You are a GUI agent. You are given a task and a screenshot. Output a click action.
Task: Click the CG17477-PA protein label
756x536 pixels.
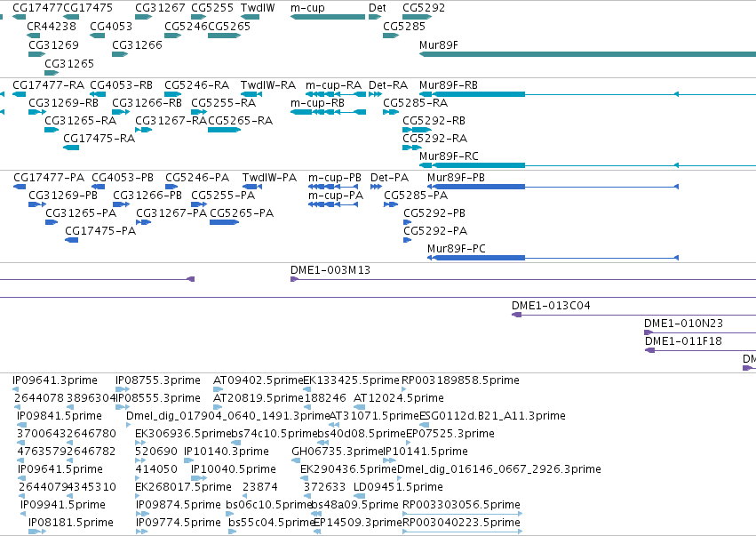point(49,178)
